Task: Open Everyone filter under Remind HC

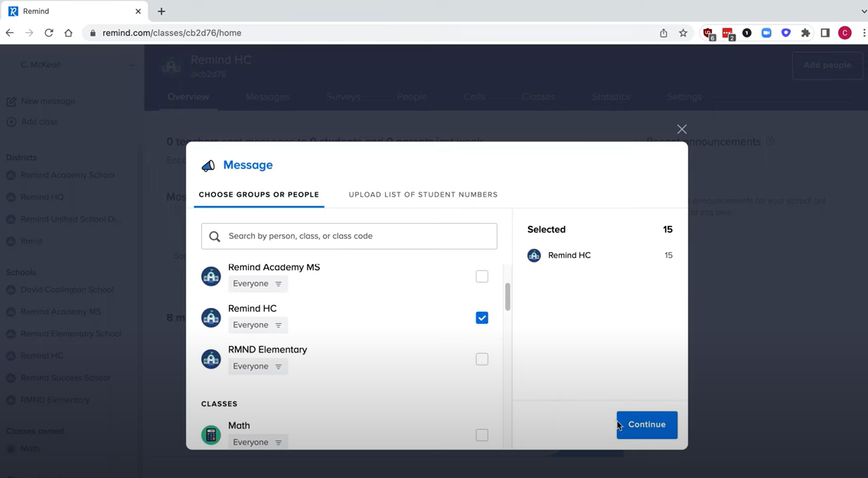Action: [257, 325]
